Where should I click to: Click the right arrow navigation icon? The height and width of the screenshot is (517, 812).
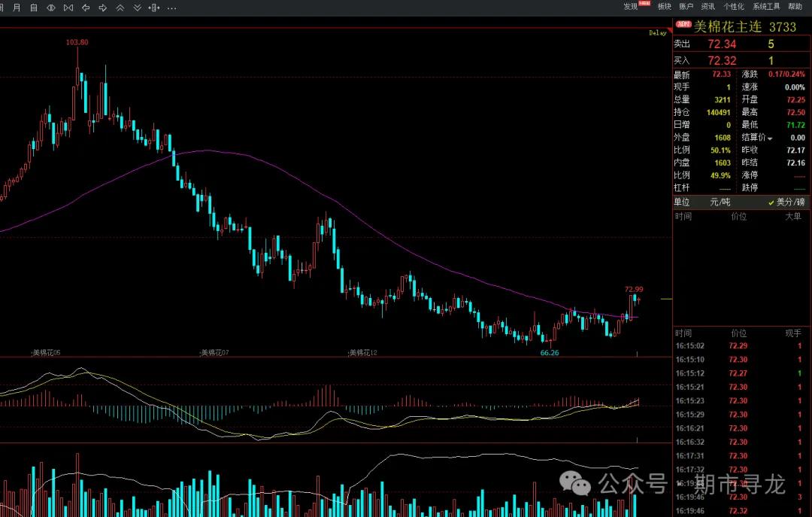(x=102, y=8)
